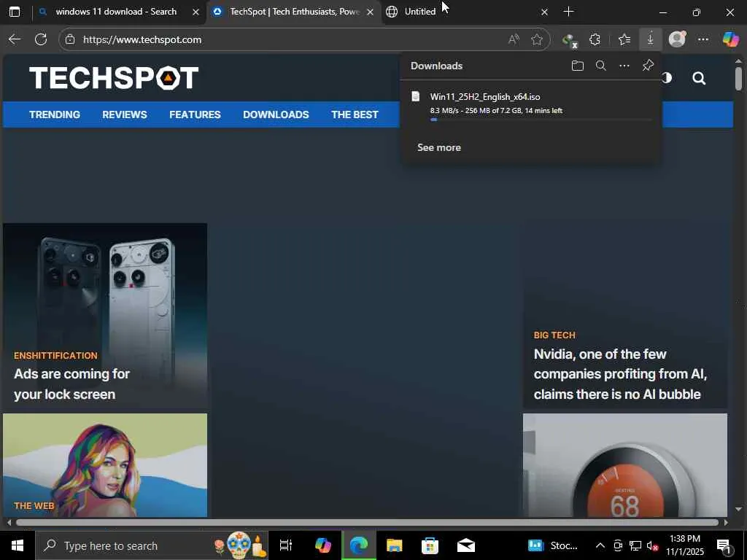Toggle the Downloads toolbar button
747x560 pixels.
650,39
